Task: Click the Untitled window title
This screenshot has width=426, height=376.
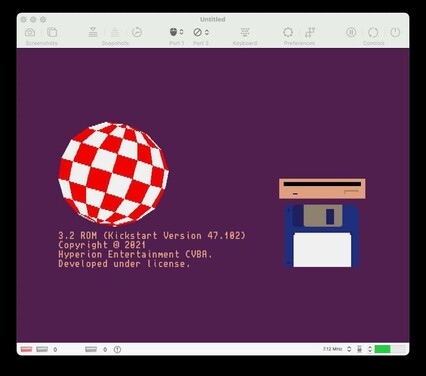Action: pyautogui.click(x=213, y=19)
